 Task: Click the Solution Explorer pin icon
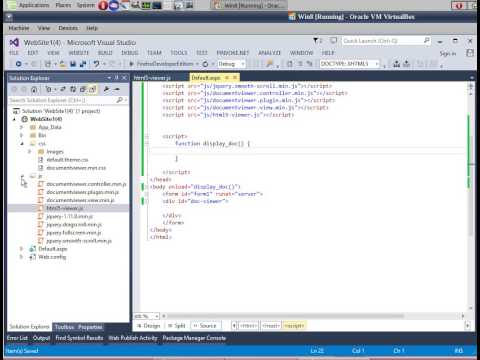[x=116, y=78]
